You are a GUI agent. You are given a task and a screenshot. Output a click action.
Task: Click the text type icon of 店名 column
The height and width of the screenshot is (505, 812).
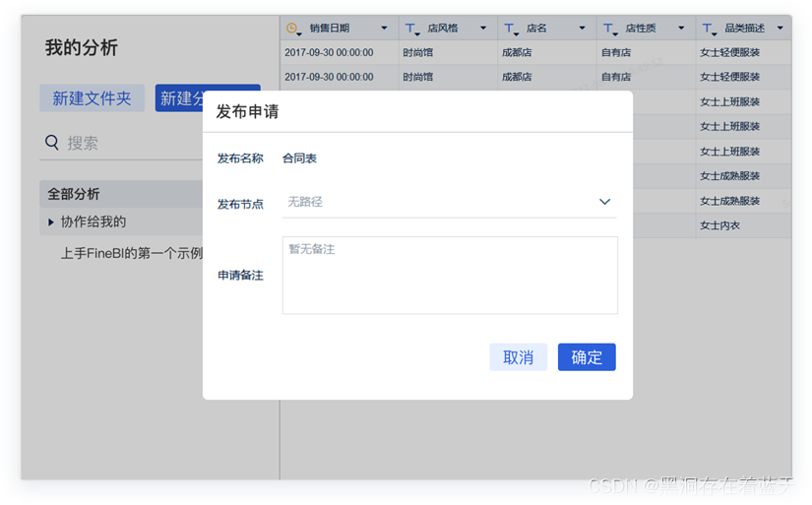pyautogui.click(x=510, y=29)
